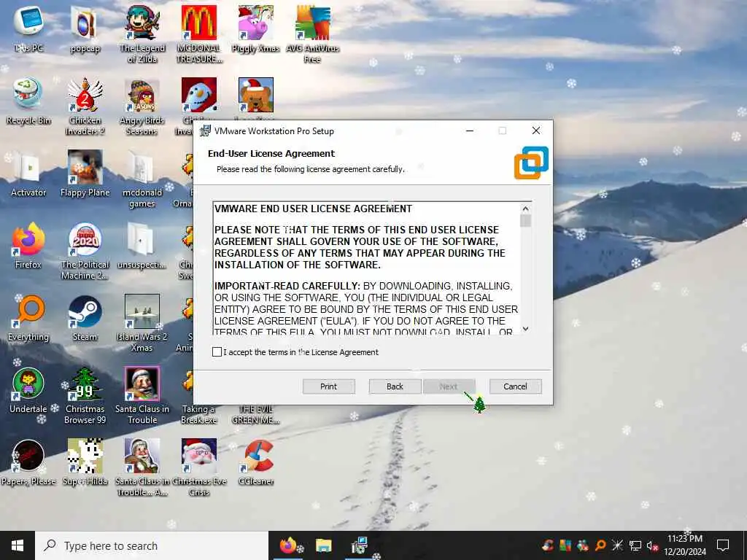Click the snowflake tray icon
747x560 pixels.
617,545
